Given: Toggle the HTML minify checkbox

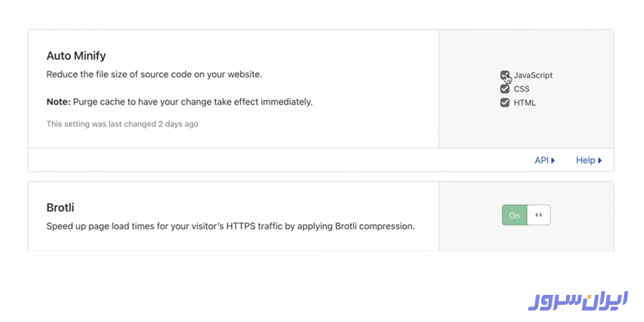Looking at the screenshot, I should click(504, 102).
